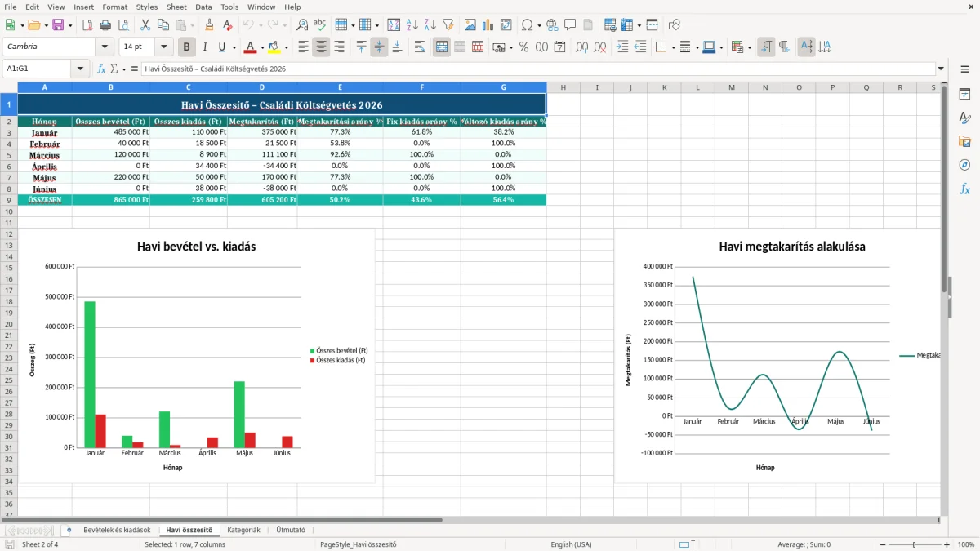
Task: Toggle Center Vertically alignment
Action: [x=379, y=47]
